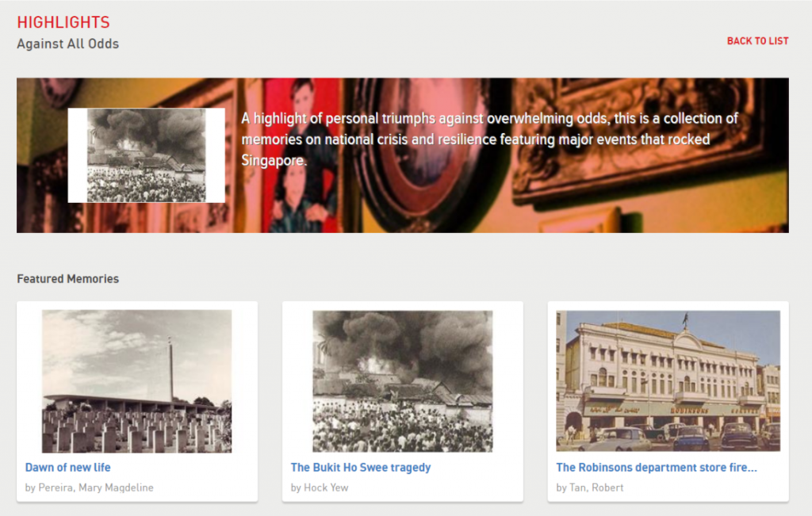812x516 pixels.
Task: Click the 'Against All Odds' subtitle
Action: pyautogui.click(x=68, y=44)
